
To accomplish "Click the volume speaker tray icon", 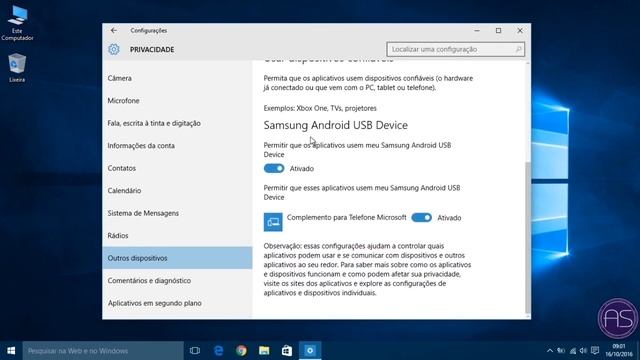I will click(583, 351).
